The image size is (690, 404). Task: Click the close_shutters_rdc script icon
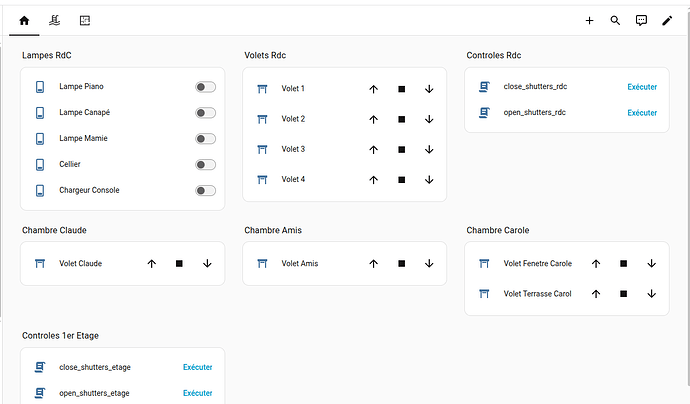484,87
